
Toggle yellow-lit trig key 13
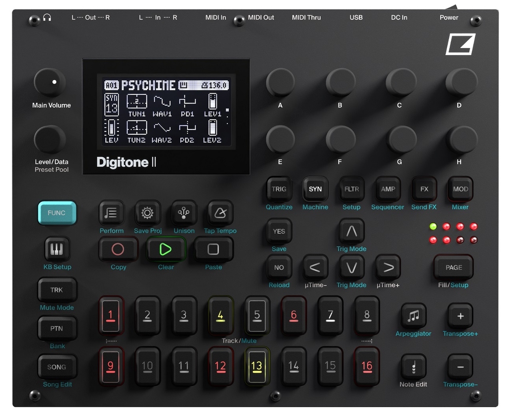pyautogui.click(x=257, y=366)
